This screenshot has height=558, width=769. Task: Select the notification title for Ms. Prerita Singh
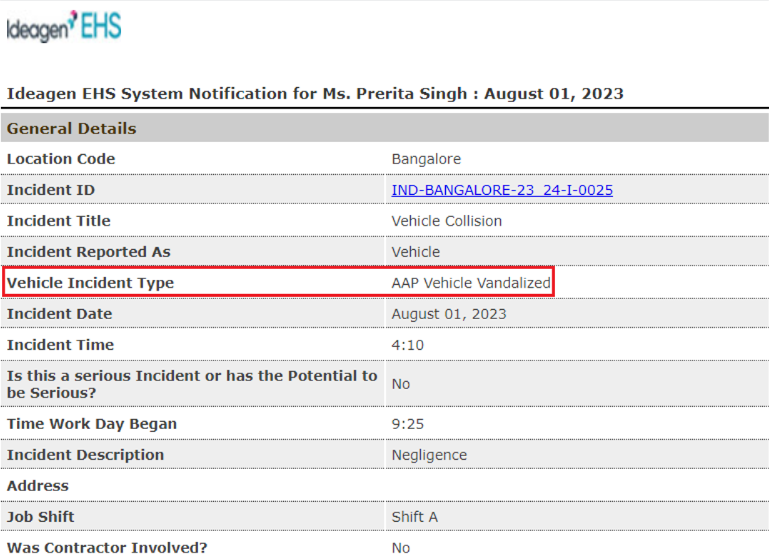coord(315,94)
